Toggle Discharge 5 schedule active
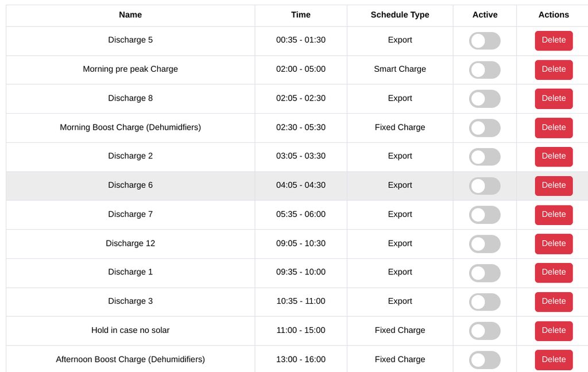The image size is (588, 372). pyautogui.click(x=485, y=41)
